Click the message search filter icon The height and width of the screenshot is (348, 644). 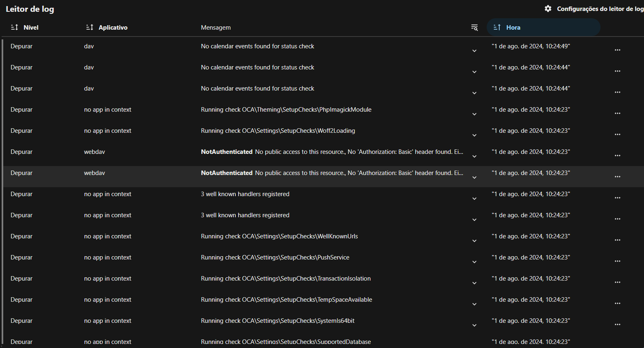tap(474, 28)
